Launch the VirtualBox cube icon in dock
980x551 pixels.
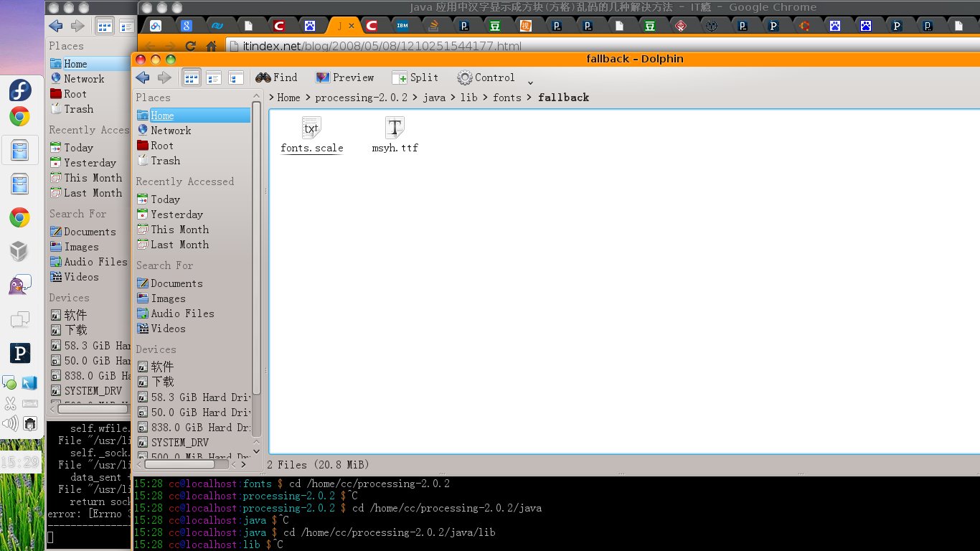pyautogui.click(x=19, y=251)
